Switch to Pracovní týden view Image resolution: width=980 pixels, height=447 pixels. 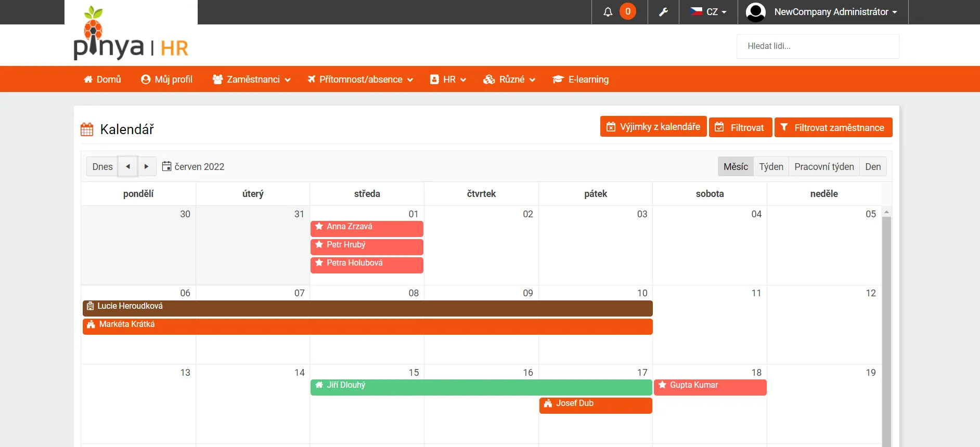point(824,166)
